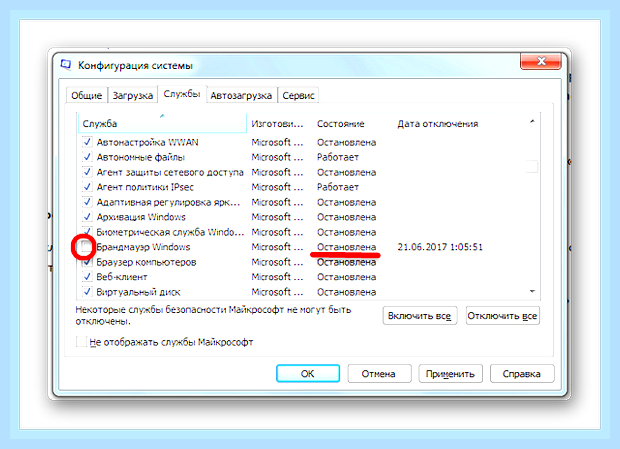Image resolution: width=620 pixels, height=449 pixels.
Task: Click the Отмена button
Action: pyautogui.click(x=379, y=374)
